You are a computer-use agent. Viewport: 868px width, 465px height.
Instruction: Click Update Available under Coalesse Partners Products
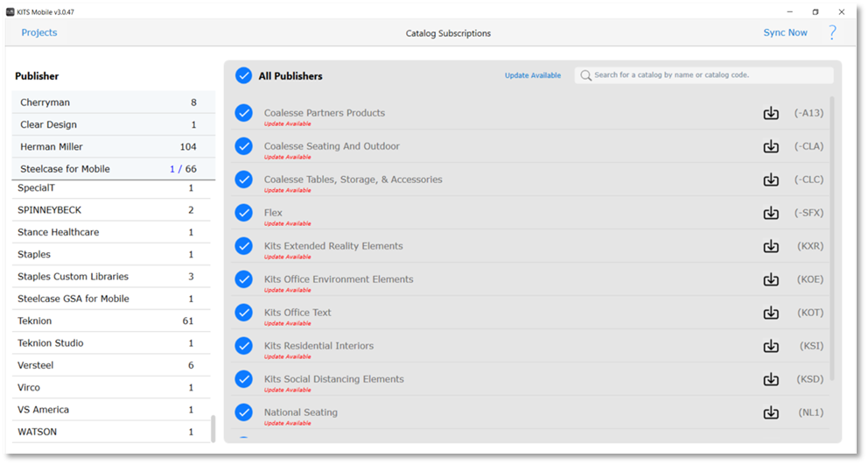(x=287, y=123)
